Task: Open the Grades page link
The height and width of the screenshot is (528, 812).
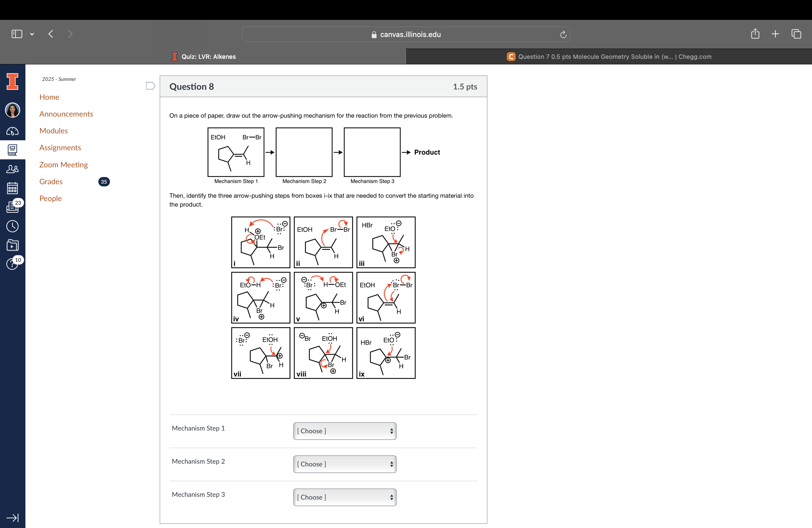Action: click(x=51, y=181)
